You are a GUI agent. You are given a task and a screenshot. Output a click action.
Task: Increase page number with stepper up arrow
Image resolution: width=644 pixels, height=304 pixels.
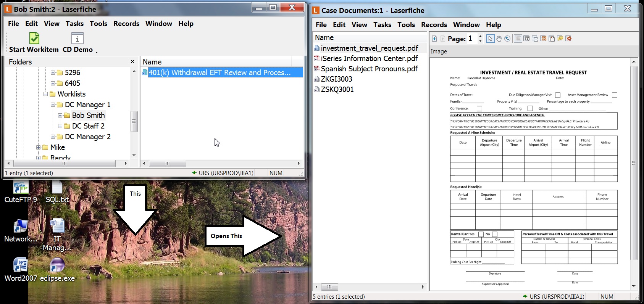[480, 36]
